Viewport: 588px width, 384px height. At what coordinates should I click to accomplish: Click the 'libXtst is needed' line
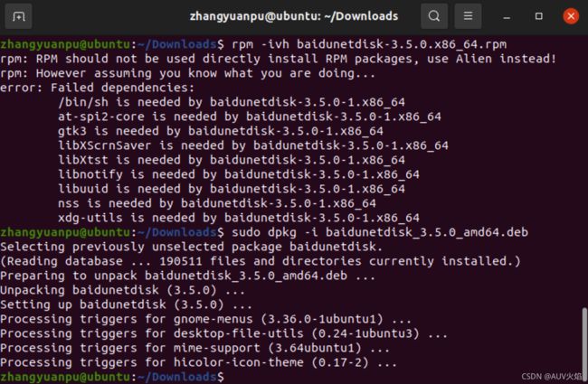232,160
